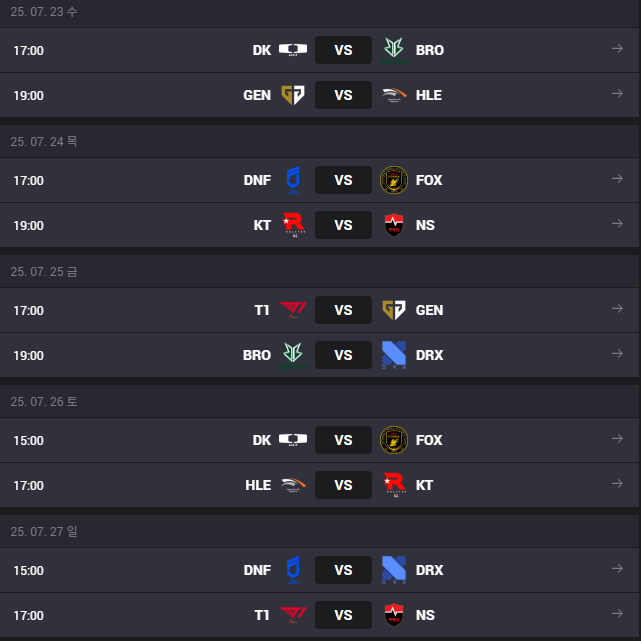Click NS RedForce logo in KT vs NS
Viewport: 641px width, 641px height.
pos(394,225)
